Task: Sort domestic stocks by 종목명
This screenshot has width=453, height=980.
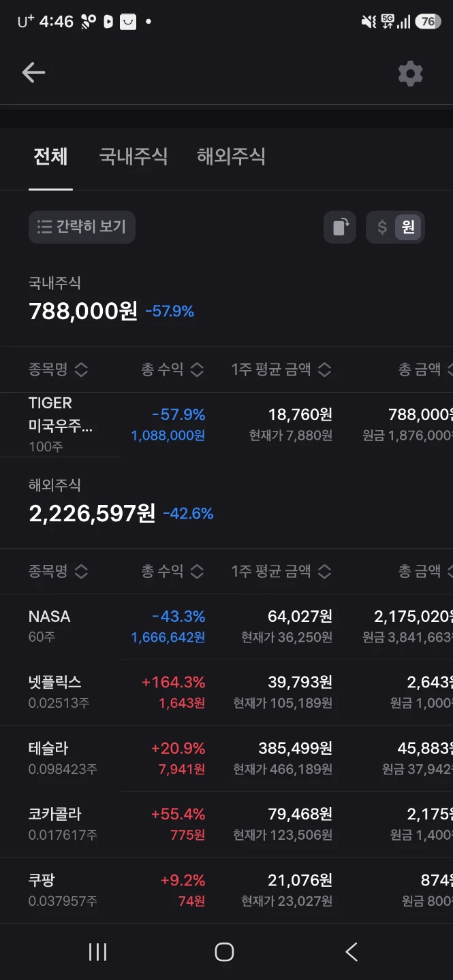Action: (58, 370)
